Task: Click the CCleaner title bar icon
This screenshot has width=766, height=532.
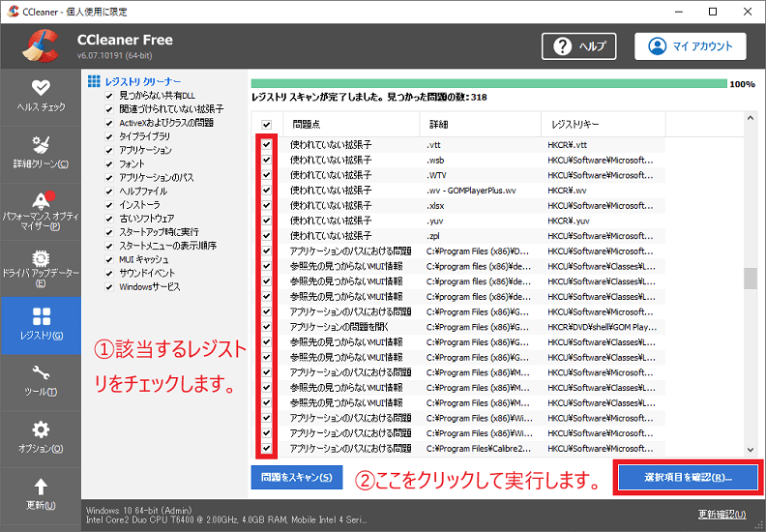Action: pos(13,12)
